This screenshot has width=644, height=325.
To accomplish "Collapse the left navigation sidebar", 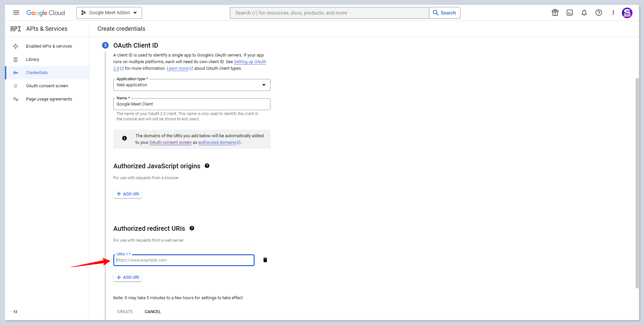I will 15,312.
